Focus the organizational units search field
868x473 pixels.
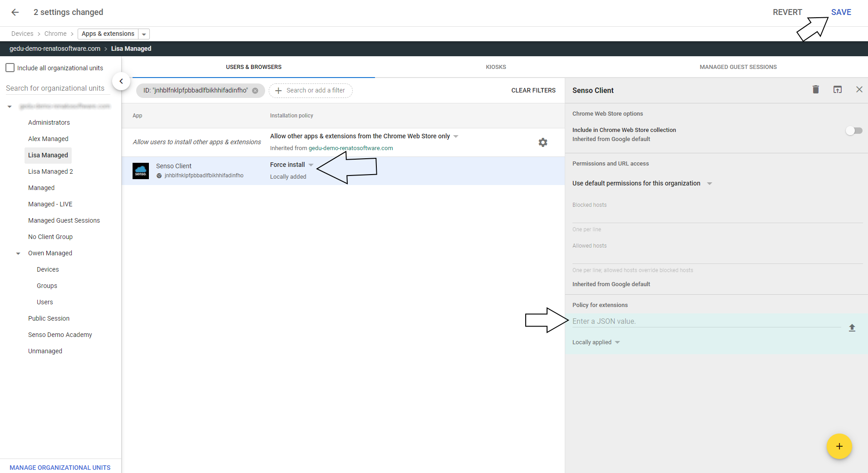pyautogui.click(x=57, y=88)
